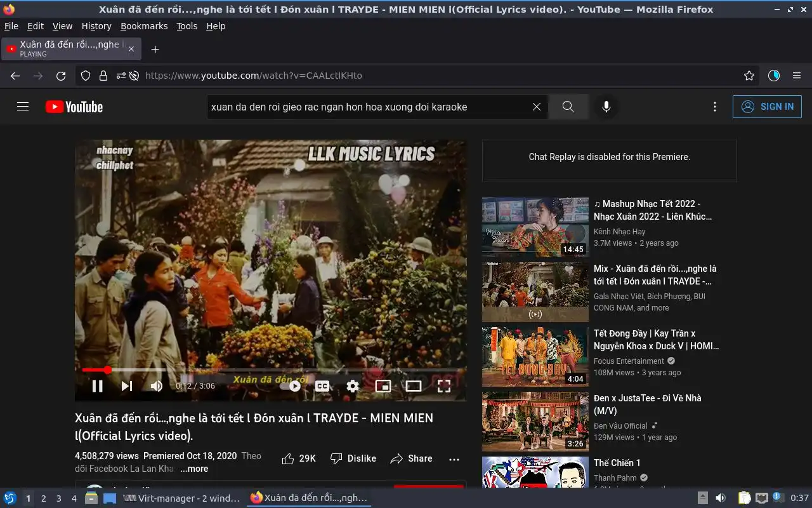Click the address bar URL
Viewport: 812px width, 508px height.
(x=254, y=76)
